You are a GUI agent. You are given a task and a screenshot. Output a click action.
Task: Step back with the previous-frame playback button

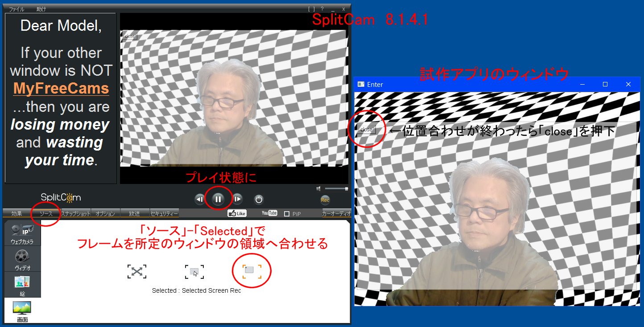pos(200,199)
